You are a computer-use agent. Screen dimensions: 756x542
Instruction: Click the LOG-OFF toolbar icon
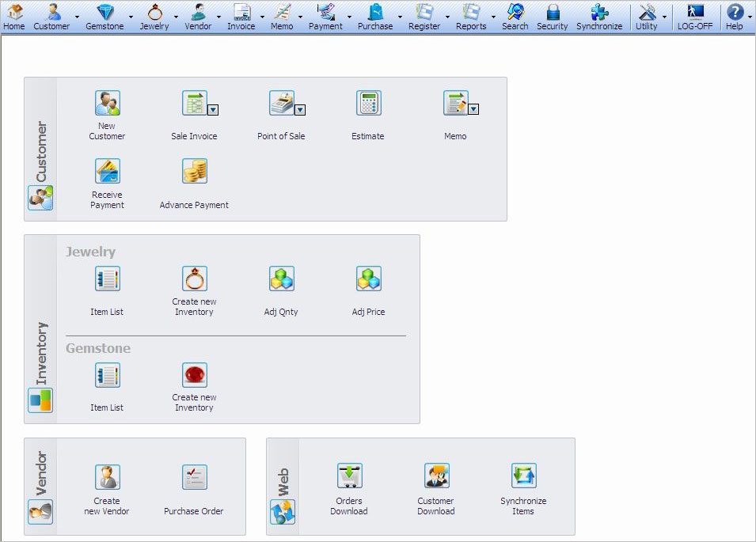point(695,17)
